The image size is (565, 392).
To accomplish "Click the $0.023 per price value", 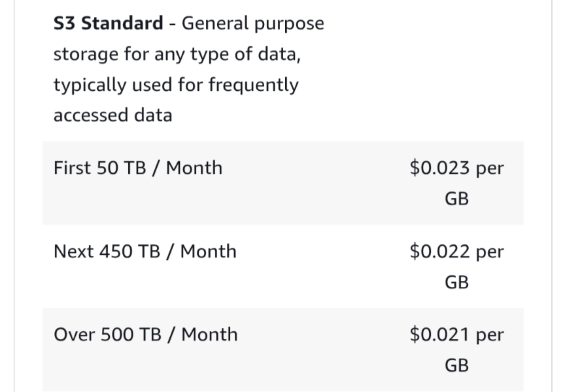I will (x=456, y=168).
